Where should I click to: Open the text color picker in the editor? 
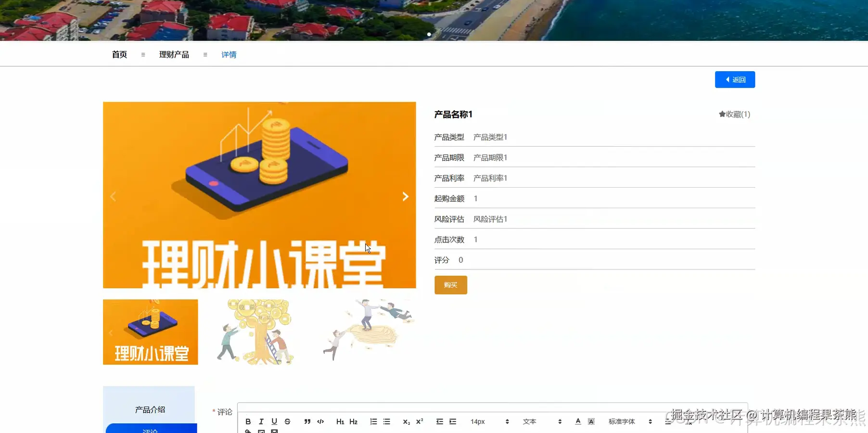[577, 421]
